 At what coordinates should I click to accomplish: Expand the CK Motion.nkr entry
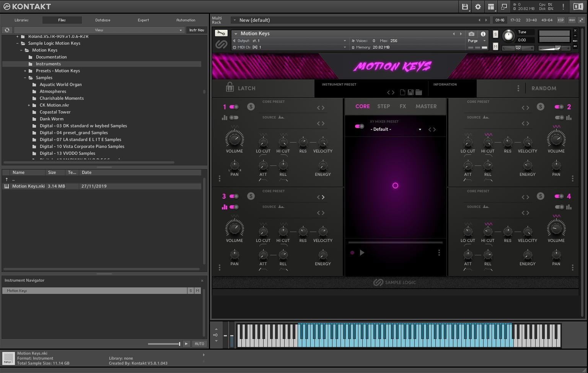pyautogui.click(x=29, y=105)
